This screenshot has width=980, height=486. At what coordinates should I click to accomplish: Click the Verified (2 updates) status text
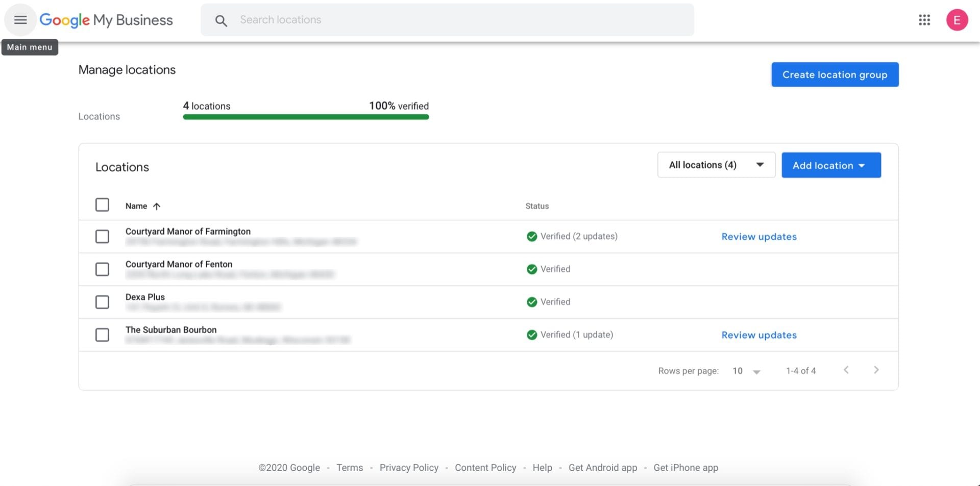579,236
